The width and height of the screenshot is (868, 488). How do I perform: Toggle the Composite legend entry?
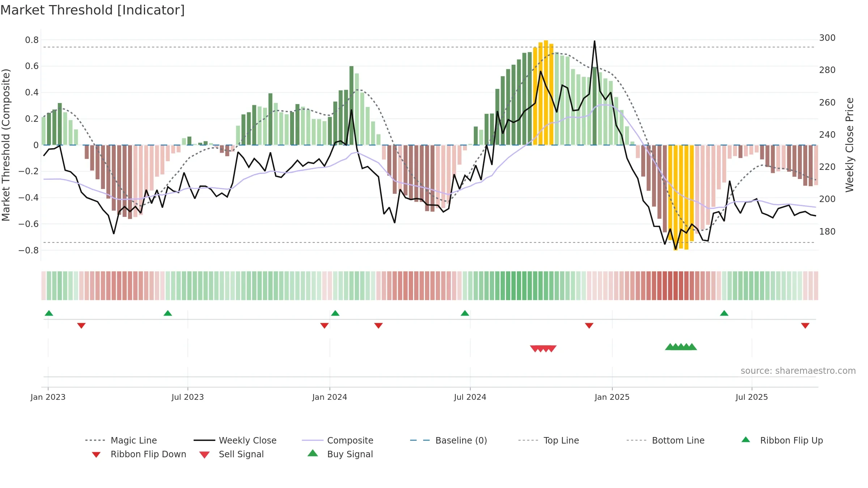coord(338,440)
